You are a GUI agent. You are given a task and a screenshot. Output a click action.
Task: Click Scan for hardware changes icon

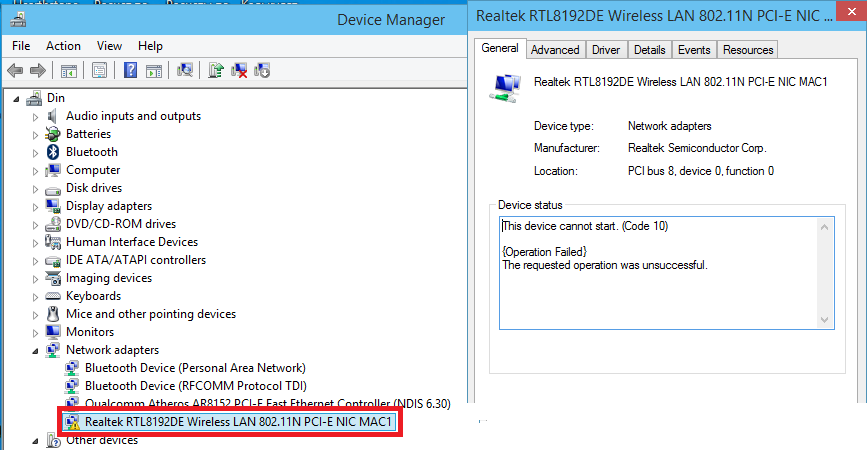coord(185,70)
